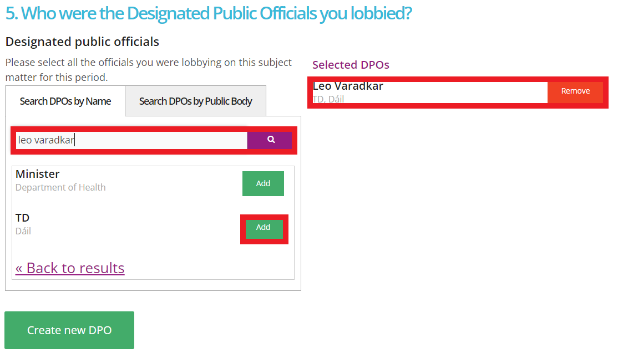Add the TD, Dáil entry
The width and height of the screenshot is (618, 364).
click(264, 228)
